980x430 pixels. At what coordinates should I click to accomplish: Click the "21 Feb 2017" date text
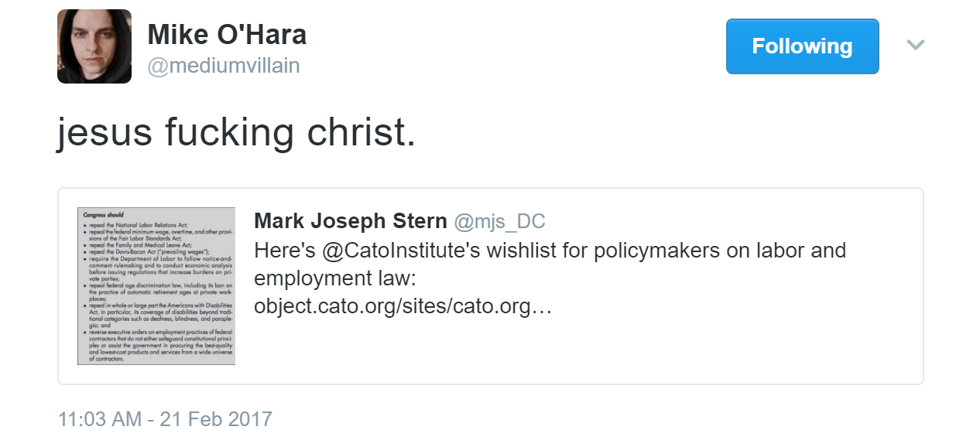[216, 419]
